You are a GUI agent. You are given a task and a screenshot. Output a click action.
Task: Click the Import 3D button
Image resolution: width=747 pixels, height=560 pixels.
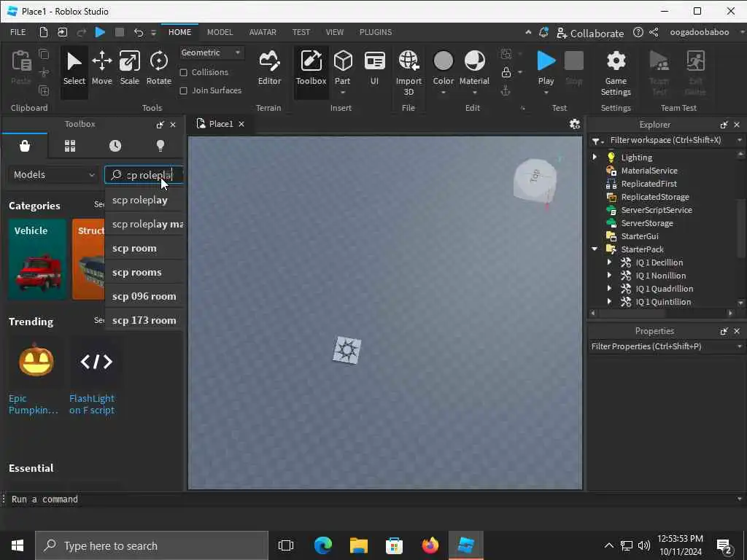point(409,72)
